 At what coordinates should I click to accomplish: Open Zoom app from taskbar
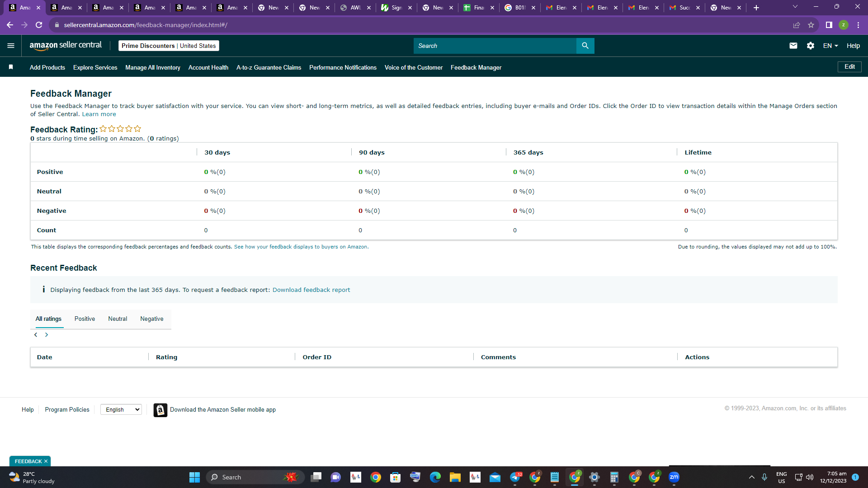pos(674,477)
